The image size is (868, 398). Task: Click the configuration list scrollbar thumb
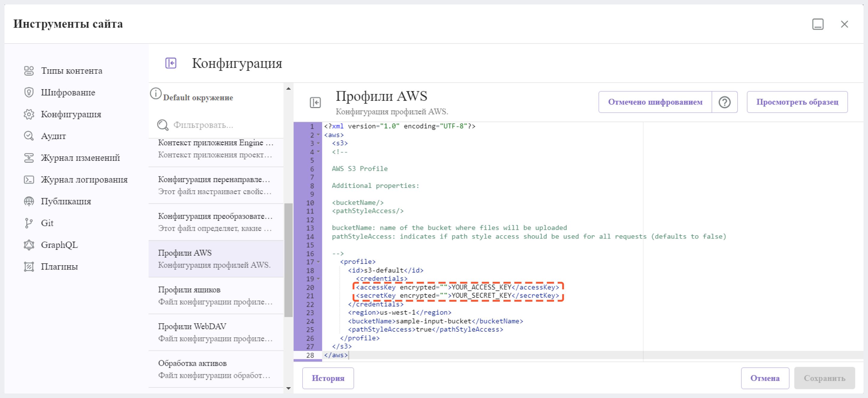[288, 260]
